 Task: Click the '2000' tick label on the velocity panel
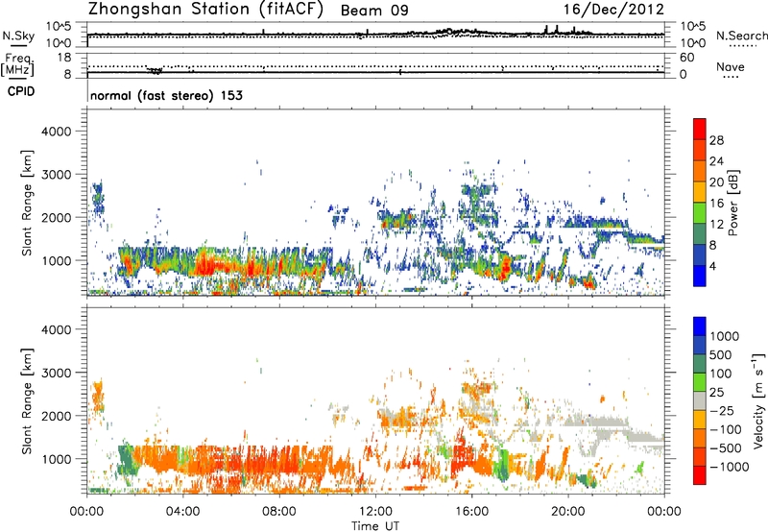click(x=56, y=416)
